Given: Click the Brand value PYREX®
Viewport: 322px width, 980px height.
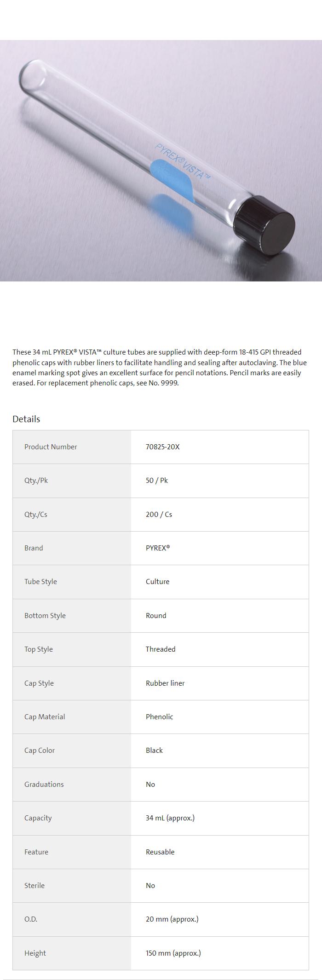Looking at the screenshot, I should (158, 548).
